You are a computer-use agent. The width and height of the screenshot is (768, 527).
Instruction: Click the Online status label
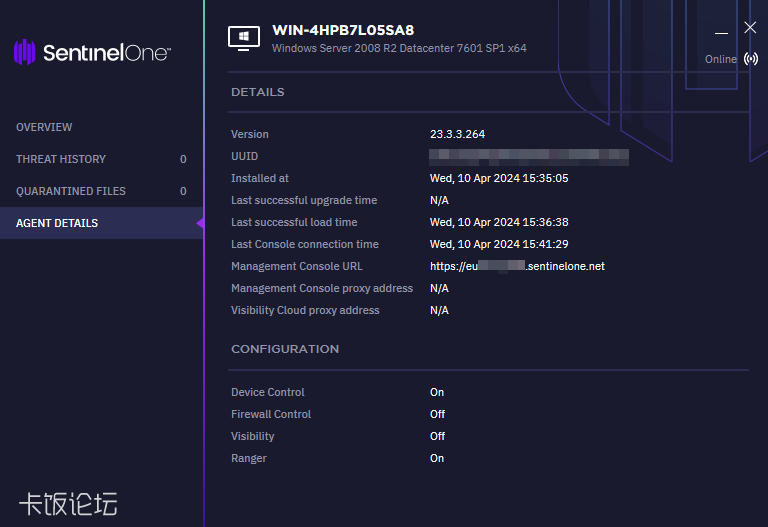pos(720,59)
